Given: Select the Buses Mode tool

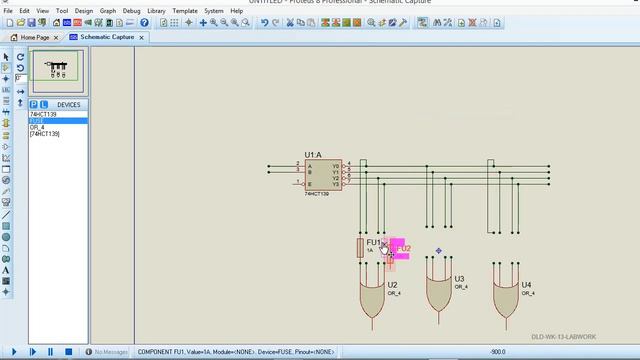Looking at the screenshot, I should tap(6, 112).
